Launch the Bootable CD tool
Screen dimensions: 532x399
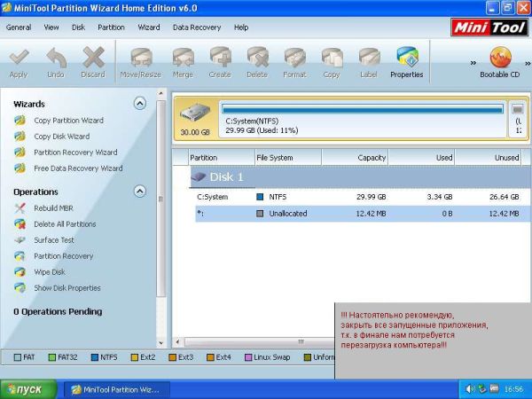click(500, 62)
